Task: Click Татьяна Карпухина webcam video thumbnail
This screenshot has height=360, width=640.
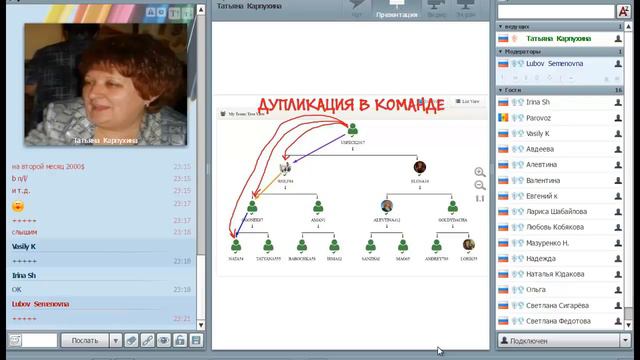Action: [106, 84]
